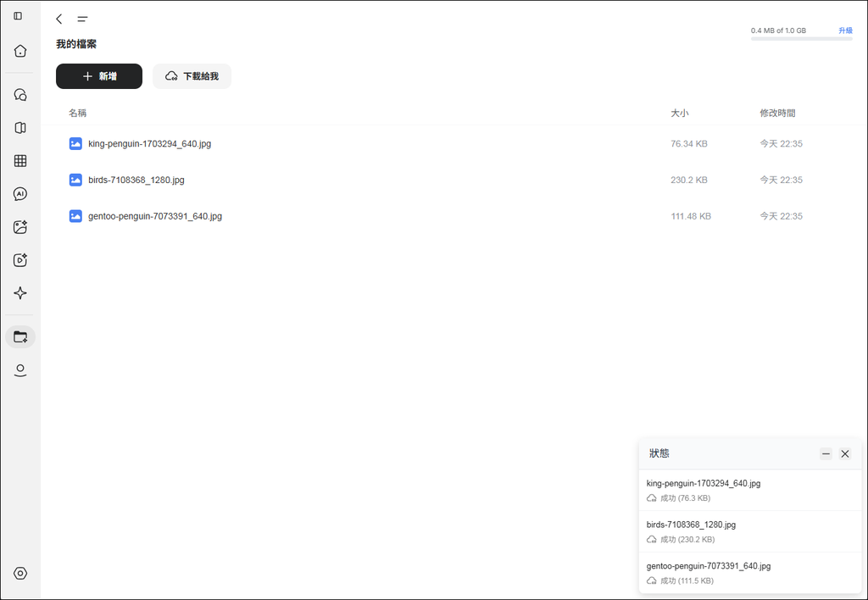This screenshot has height=600, width=868.
Task: Open the chat search sidebar icon
Action: pyautogui.click(x=20, y=95)
